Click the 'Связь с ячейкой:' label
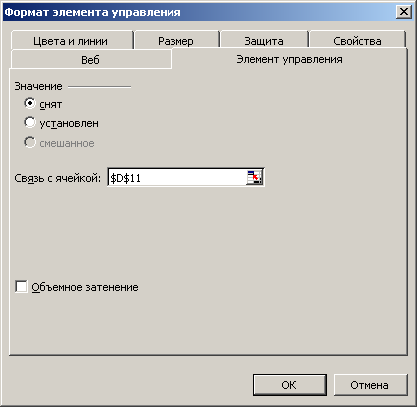The image size is (417, 407). [x=57, y=178]
